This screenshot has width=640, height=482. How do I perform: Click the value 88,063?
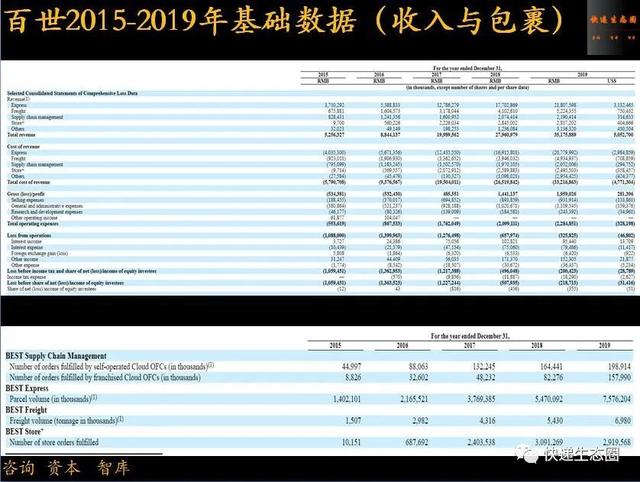coord(418,366)
